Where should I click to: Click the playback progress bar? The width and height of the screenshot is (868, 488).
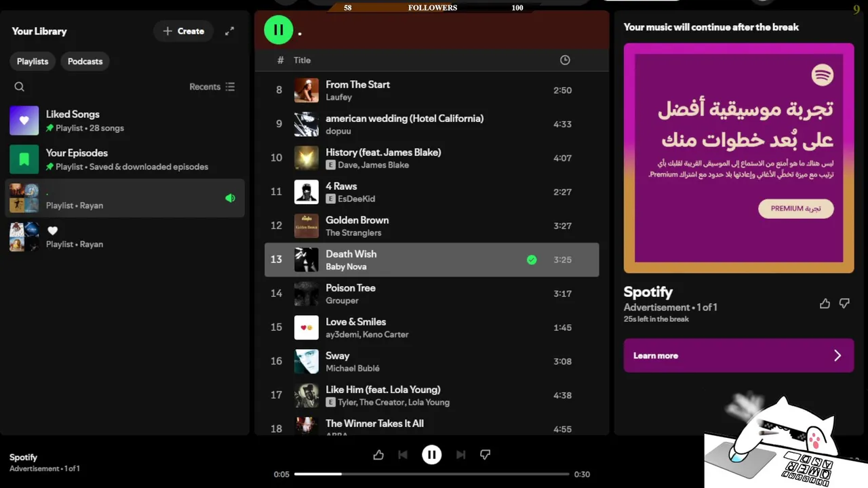point(431,474)
